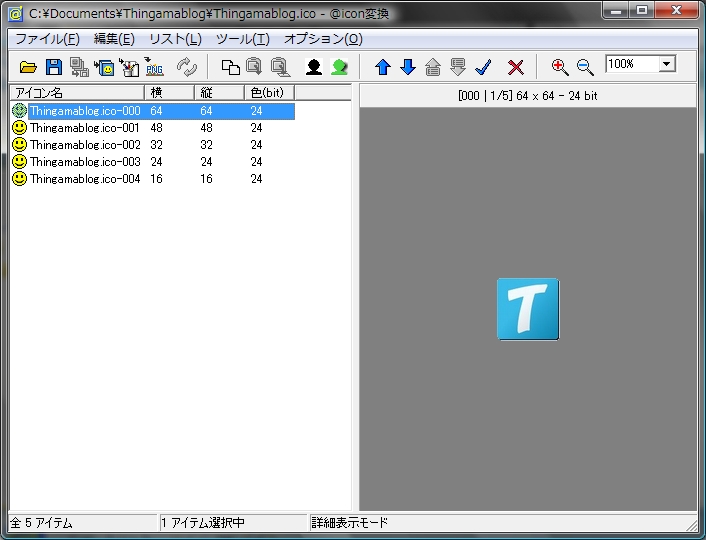Click the PNG export icon

click(x=154, y=67)
